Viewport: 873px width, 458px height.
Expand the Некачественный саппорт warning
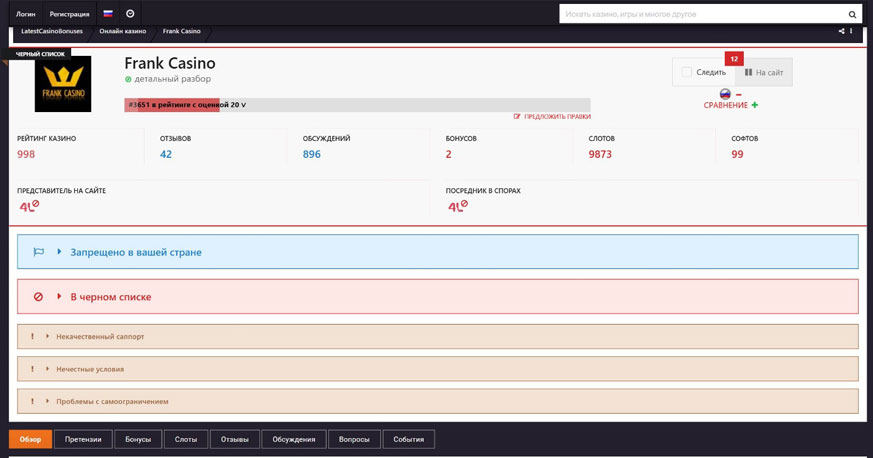point(438,337)
